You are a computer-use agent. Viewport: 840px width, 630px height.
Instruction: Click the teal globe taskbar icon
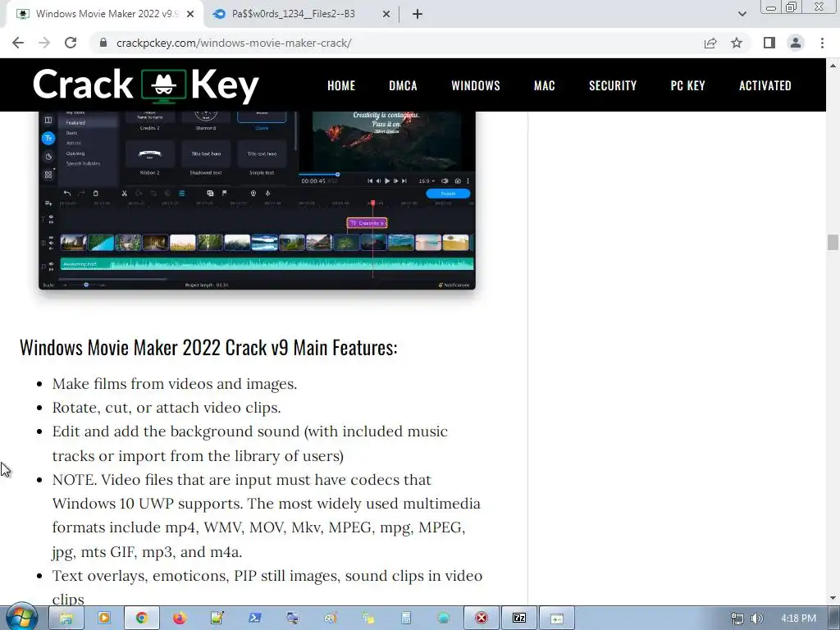tap(444, 619)
